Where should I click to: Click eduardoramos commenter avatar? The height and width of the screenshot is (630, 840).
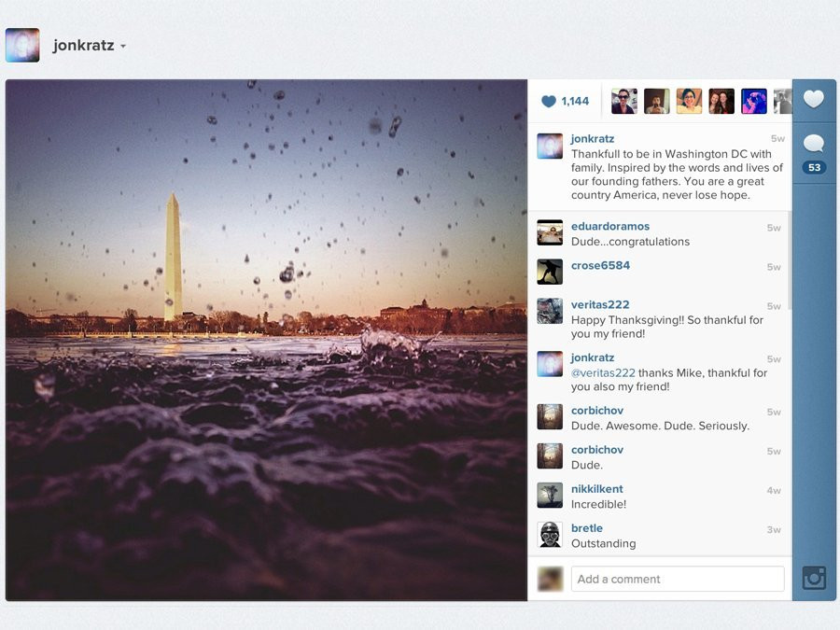coord(550,232)
